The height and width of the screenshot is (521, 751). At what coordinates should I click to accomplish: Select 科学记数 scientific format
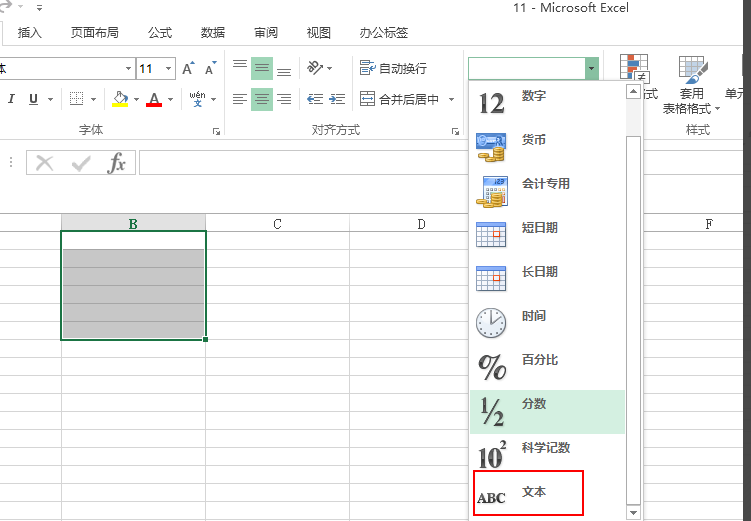[547, 456]
